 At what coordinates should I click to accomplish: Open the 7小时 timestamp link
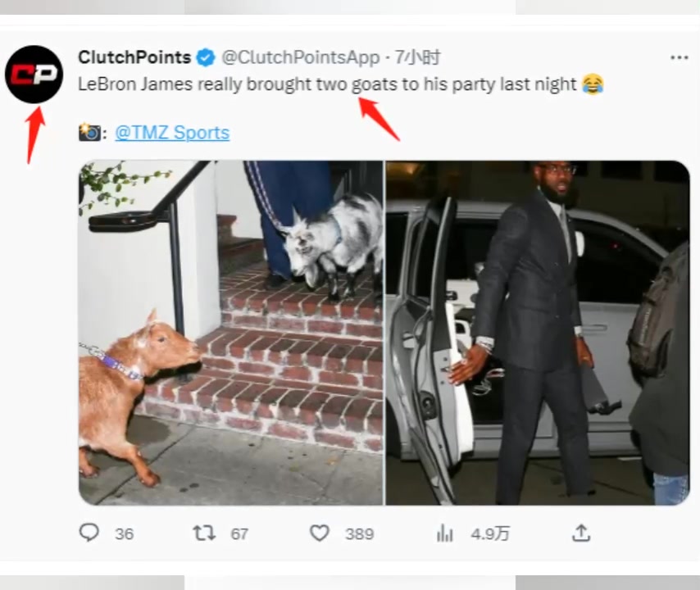point(417,57)
